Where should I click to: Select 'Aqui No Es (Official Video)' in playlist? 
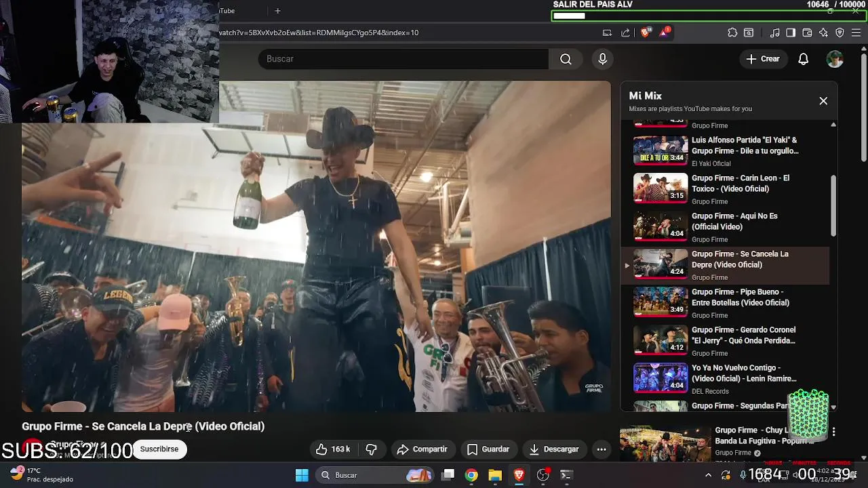coord(725,227)
